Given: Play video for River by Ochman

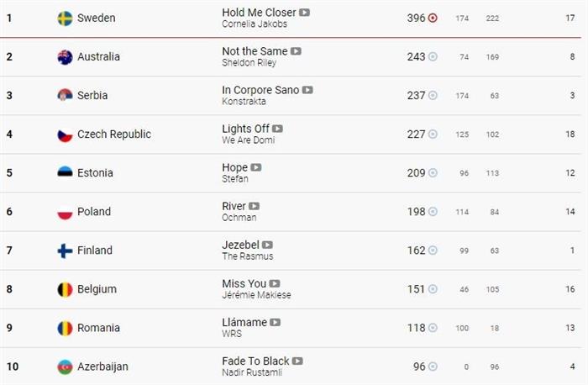Looking at the screenshot, I should 255,206.
